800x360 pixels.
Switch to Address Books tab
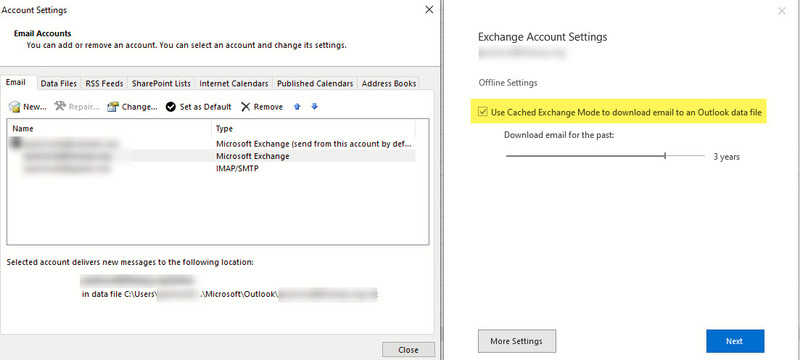[x=389, y=83]
